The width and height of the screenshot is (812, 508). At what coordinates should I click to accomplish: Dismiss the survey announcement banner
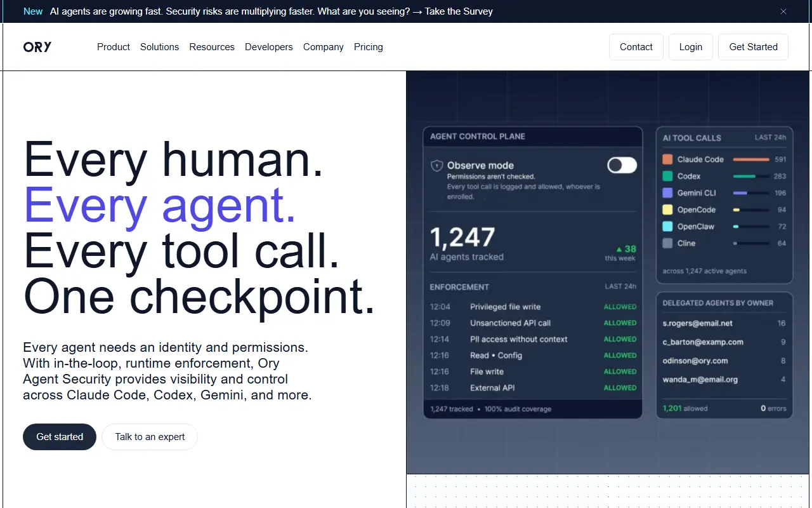[x=783, y=11]
